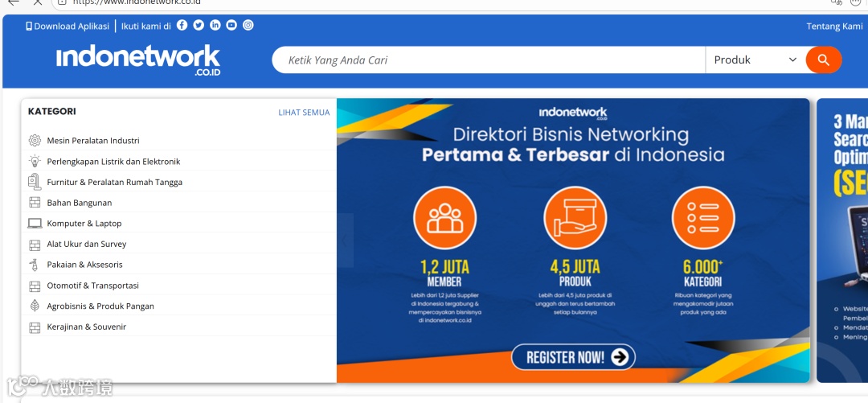Open Kerajinan & Souvenir category

pos(86,327)
